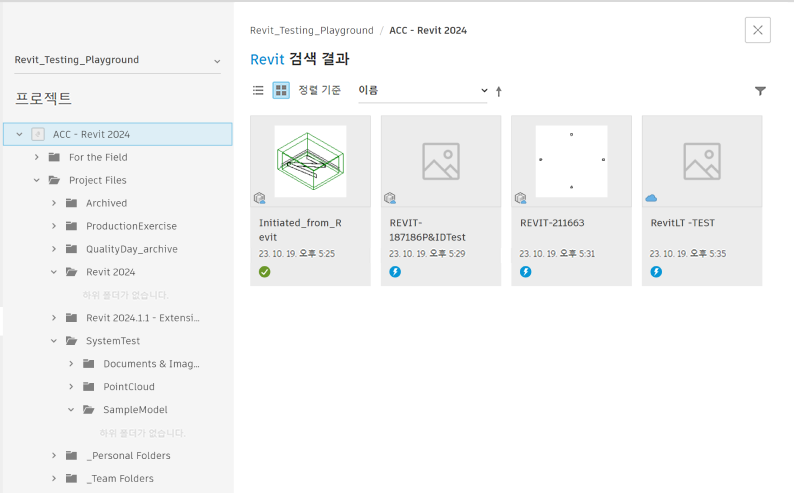Viewport: 794px width, 493px height.
Task: Select the ProductionExercise folder
Action: pos(131,226)
